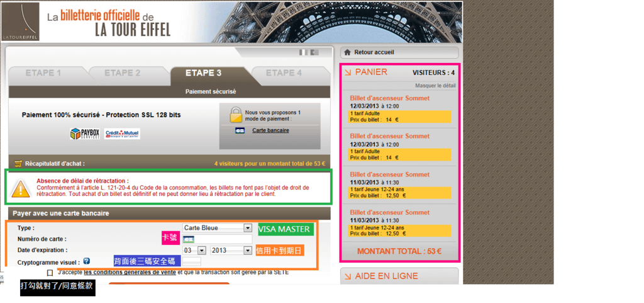Open the card Type dropdown Carte Bleue
644x303 pixels.
(x=217, y=228)
